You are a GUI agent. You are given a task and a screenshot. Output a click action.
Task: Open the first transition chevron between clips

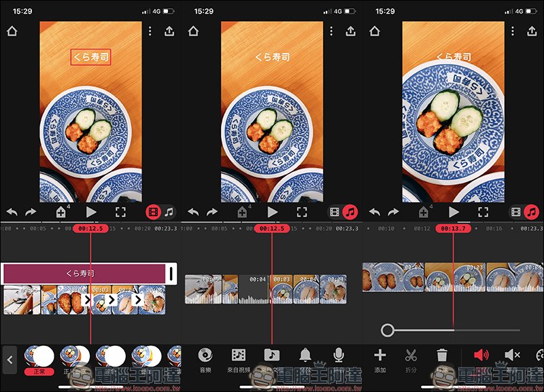[x=87, y=300]
